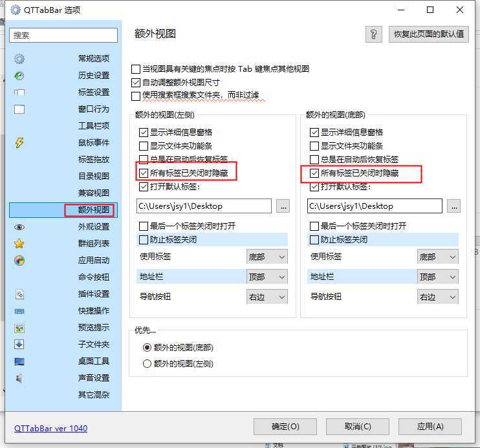Click the lightning icon beside 鼠标事件

[19, 143]
